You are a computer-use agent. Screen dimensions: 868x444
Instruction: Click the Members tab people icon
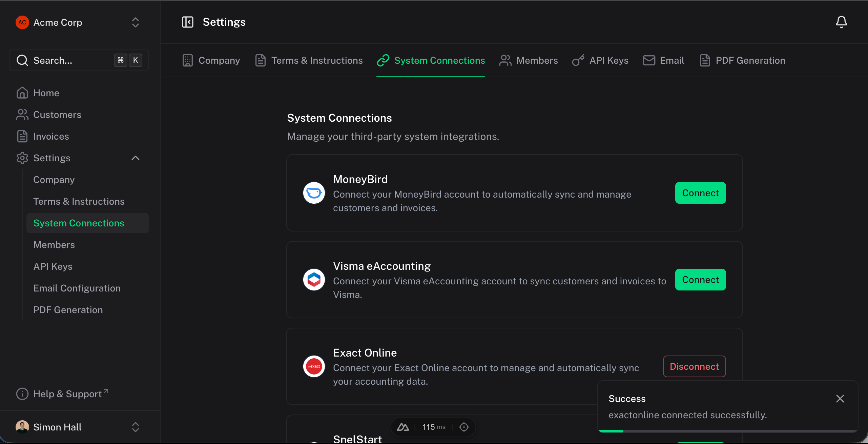[x=505, y=60]
